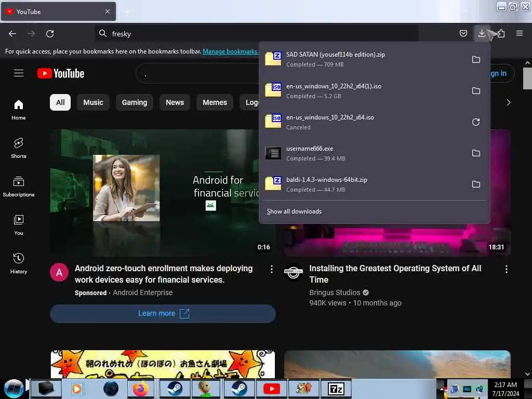The image size is (532, 399).
Task: Open options menu for Bringus Studios video
Action: [x=506, y=269]
